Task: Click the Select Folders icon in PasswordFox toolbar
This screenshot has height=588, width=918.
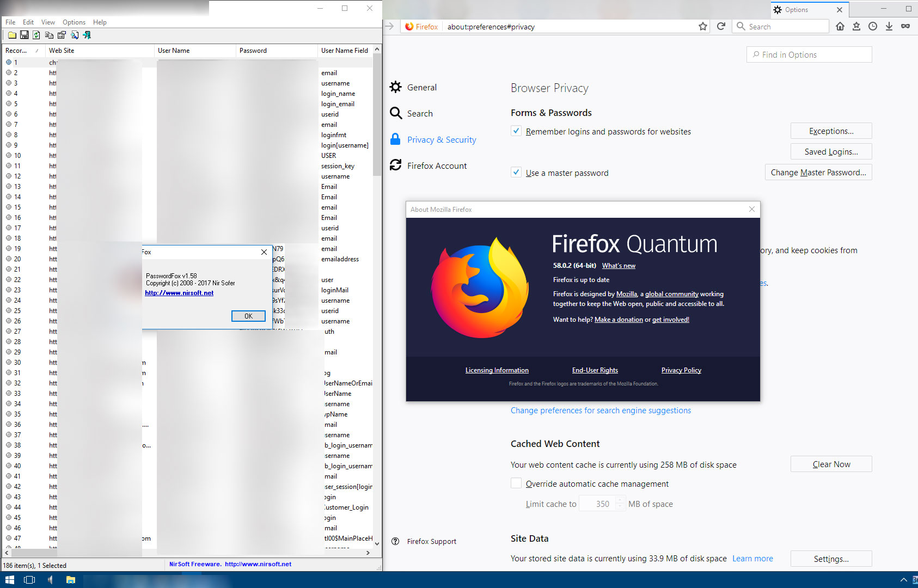Action: (x=12, y=35)
